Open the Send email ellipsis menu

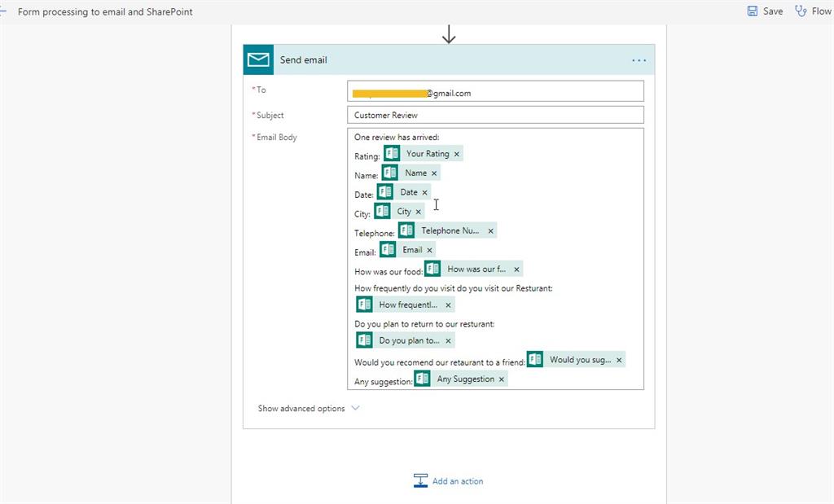tap(639, 60)
